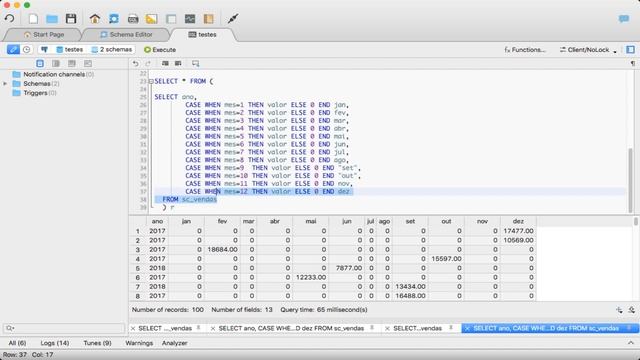Click the rightmost icon on the record count bar

tap(632, 310)
